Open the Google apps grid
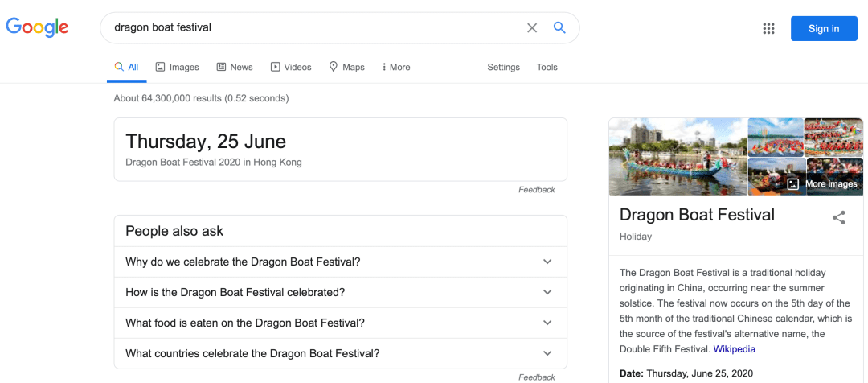The height and width of the screenshot is (383, 868). (x=768, y=28)
